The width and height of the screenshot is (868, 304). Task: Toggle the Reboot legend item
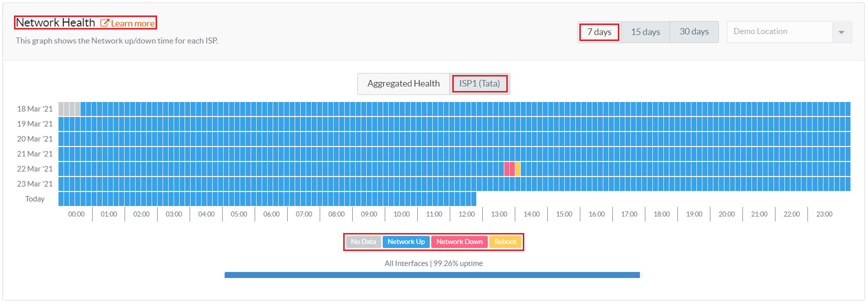505,242
